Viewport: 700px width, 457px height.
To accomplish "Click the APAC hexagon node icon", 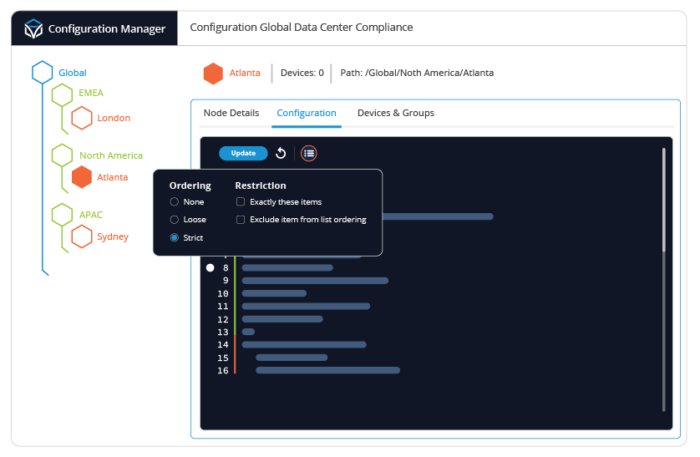I will [x=63, y=214].
